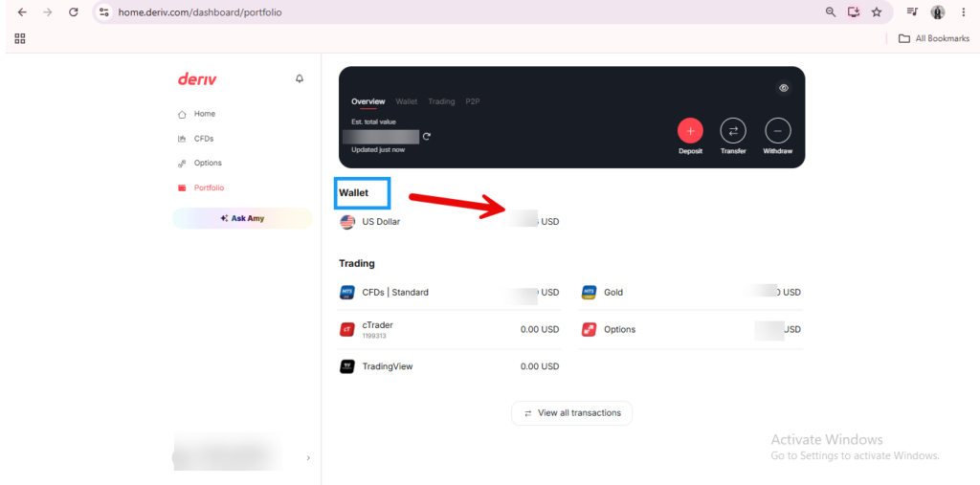The width and height of the screenshot is (980, 485).
Task: Open Options in sidebar
Action: 208,164
